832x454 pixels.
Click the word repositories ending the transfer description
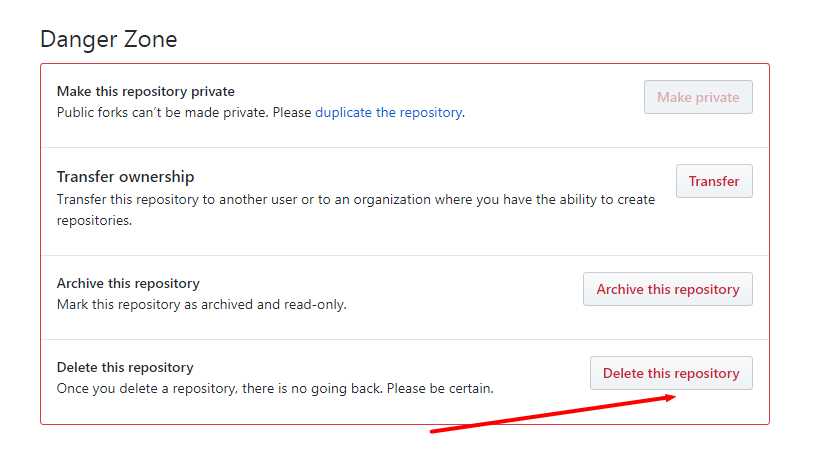(94, 221)
